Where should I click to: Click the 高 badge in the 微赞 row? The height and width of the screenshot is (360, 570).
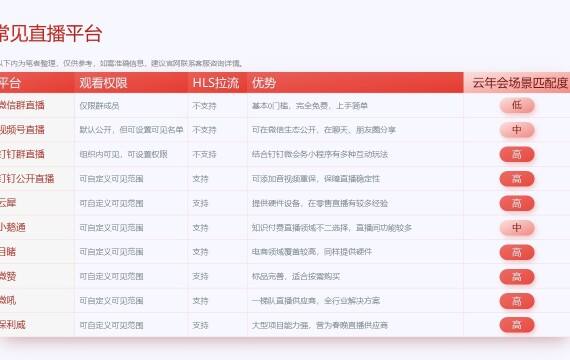click(x=517, y=277)
